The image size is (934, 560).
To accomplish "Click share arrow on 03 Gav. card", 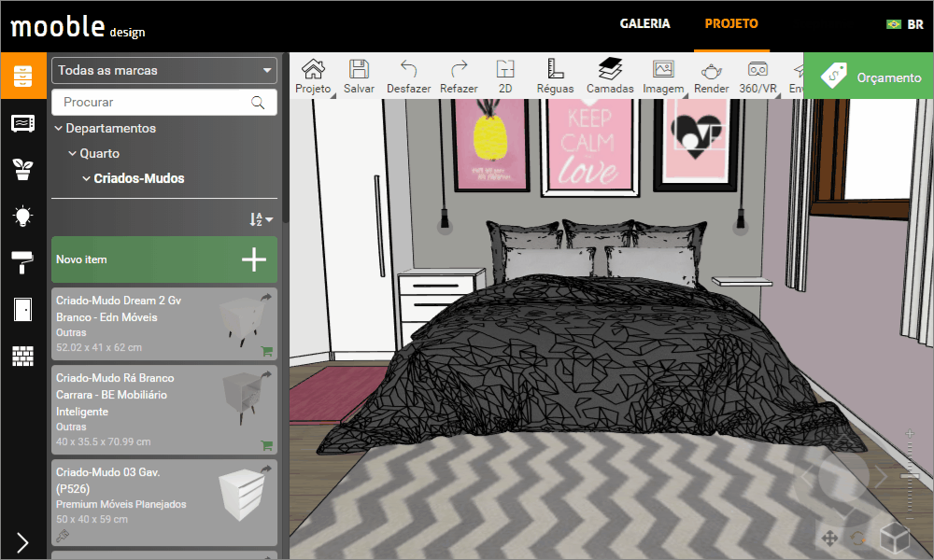I will [265, 469].
